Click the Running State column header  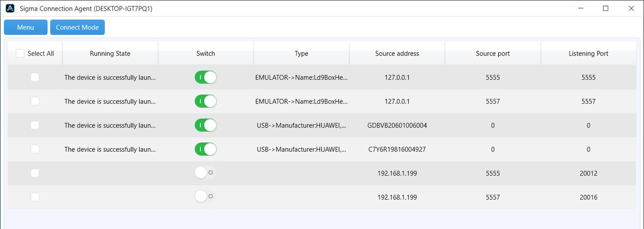point(110,53)
